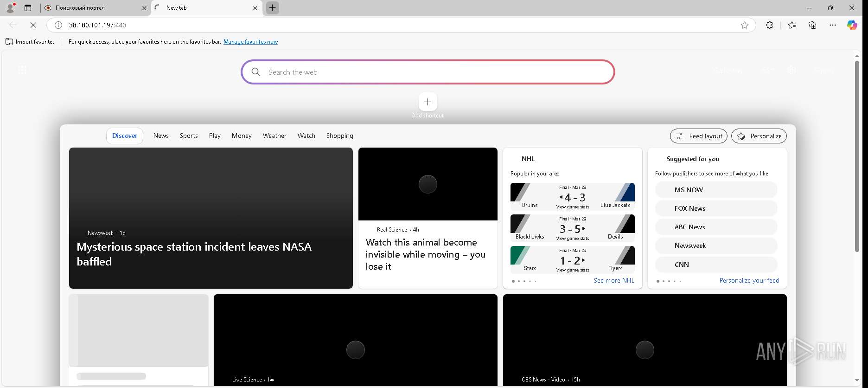This screenshot has height=388, width=868.
Task: View site information icon in address bar
Action: click(x=58, y=25)
